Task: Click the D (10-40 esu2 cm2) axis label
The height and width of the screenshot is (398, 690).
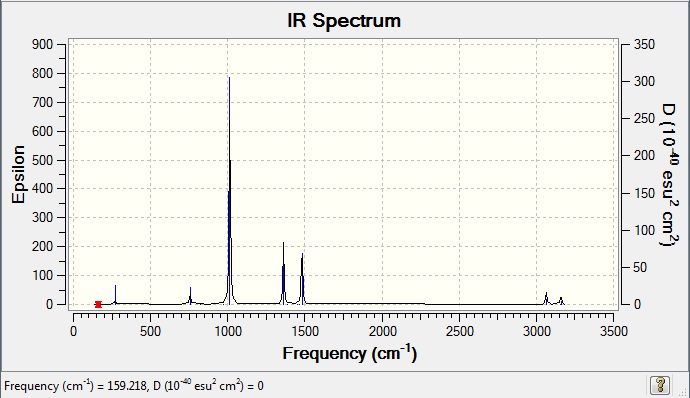Action: 670,175
